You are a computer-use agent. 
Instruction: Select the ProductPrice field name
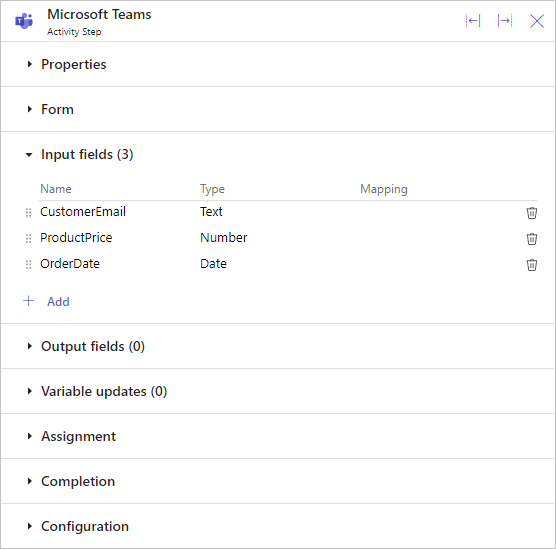tap(76, 238)
